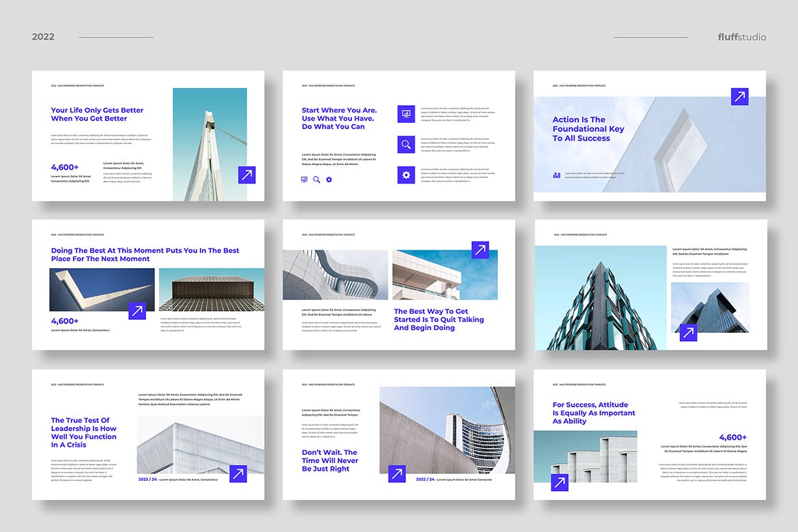Click arrow icon on the 'Don't Wait' slide
This screenshot has width=798, height=532.
click(397, 473)
